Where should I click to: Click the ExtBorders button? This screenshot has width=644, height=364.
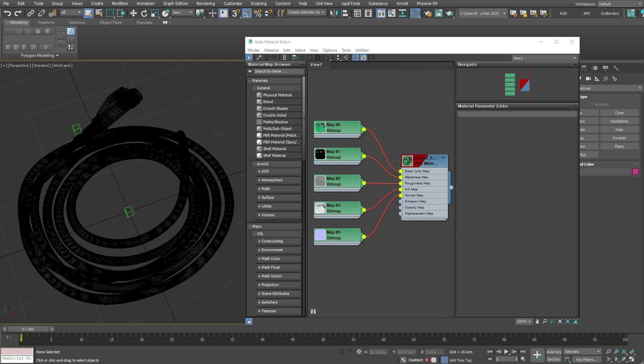click(x=610, y=13)
